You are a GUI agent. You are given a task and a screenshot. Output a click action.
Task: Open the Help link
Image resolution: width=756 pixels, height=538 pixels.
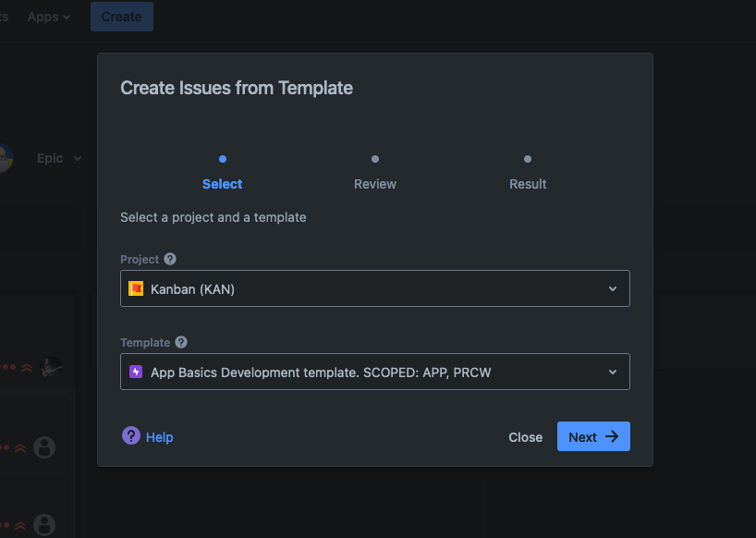pos(159,437)
